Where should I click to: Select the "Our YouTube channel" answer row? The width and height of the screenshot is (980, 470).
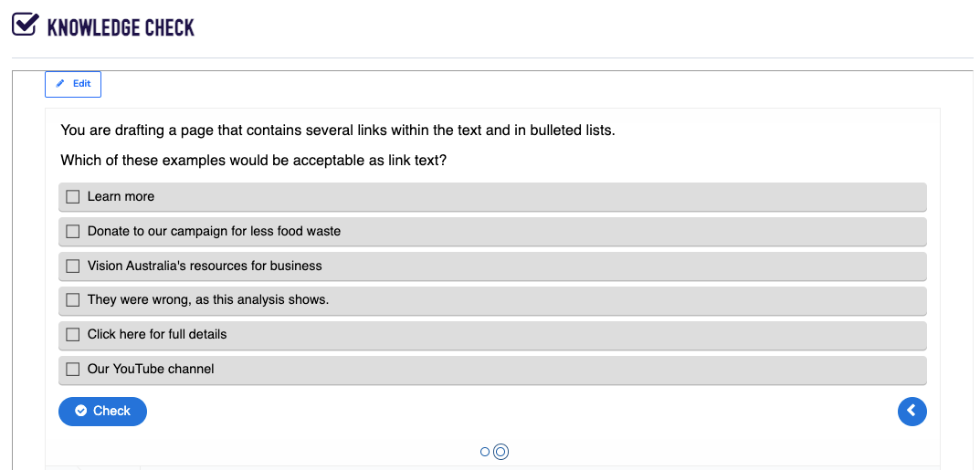492,371
